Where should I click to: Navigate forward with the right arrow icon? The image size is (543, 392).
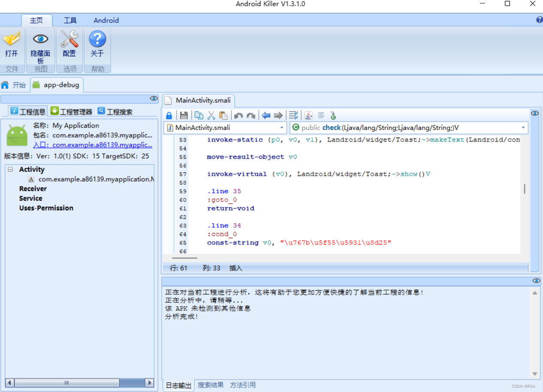pos(279,115)
